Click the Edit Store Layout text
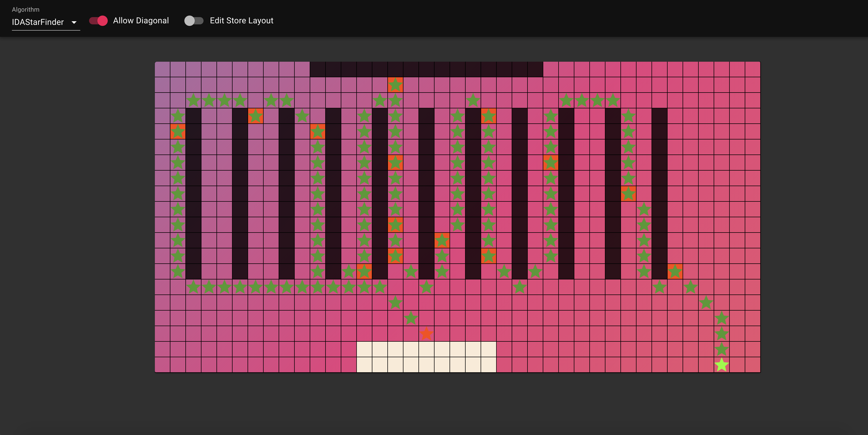This screenshot has width=868, height=435. click(x=241, y=21)
